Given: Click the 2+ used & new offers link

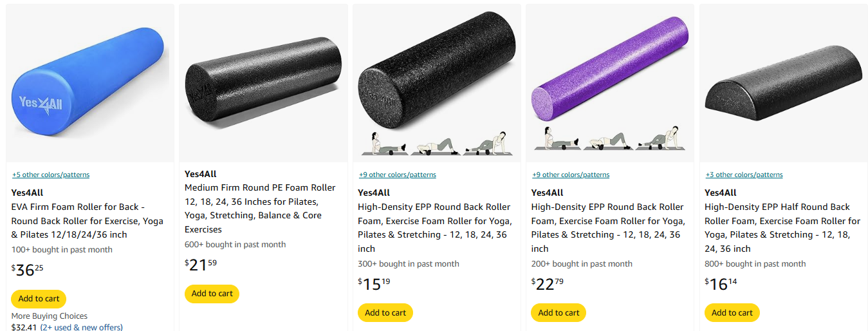Looking at the screenshot, I should click(x=81, y=327).
